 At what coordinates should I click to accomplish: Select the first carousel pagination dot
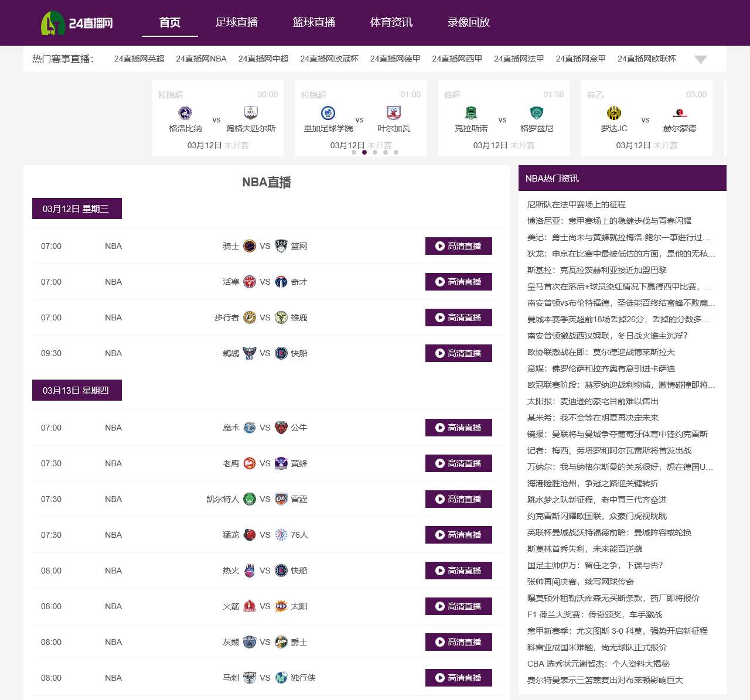354,152
